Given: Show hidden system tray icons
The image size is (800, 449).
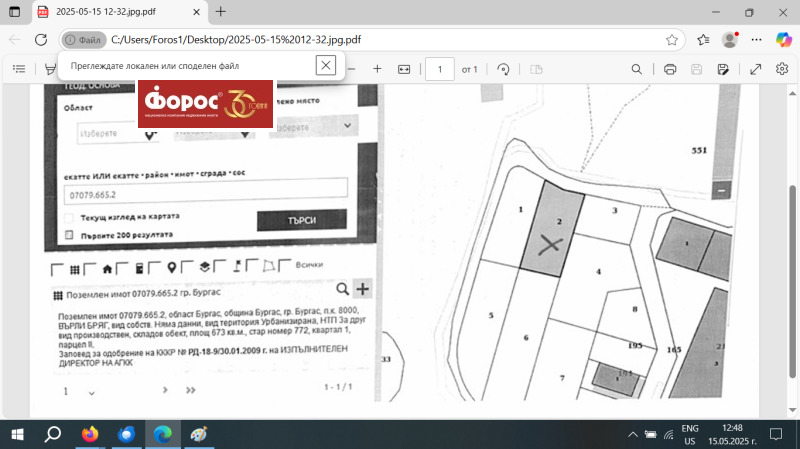Looking at the screenshot, I should [632, 435].
